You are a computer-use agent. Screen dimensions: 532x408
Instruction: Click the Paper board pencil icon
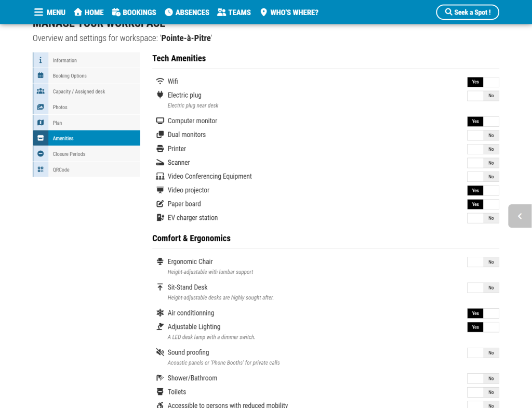click(x=160, y=204)
